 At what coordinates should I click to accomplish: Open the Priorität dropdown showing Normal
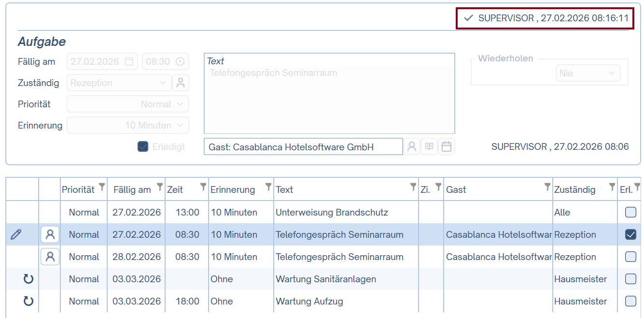coord(128,104)
